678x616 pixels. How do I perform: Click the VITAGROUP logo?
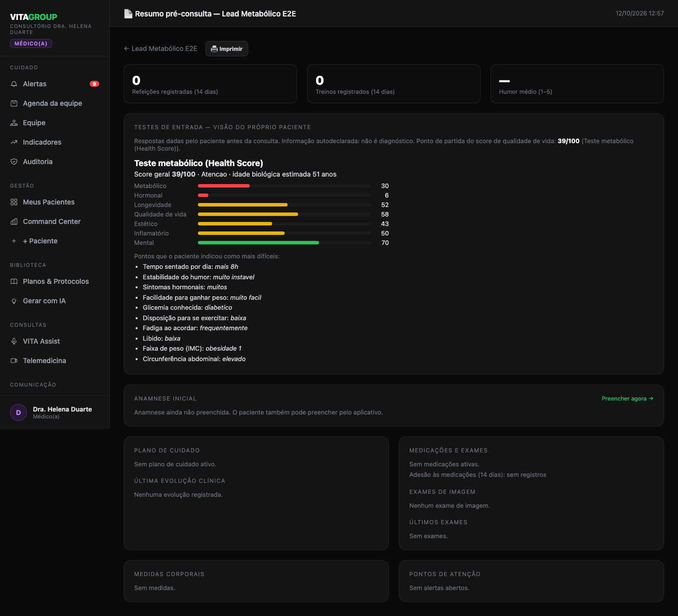pyautogui.click(x=33, y=17)
